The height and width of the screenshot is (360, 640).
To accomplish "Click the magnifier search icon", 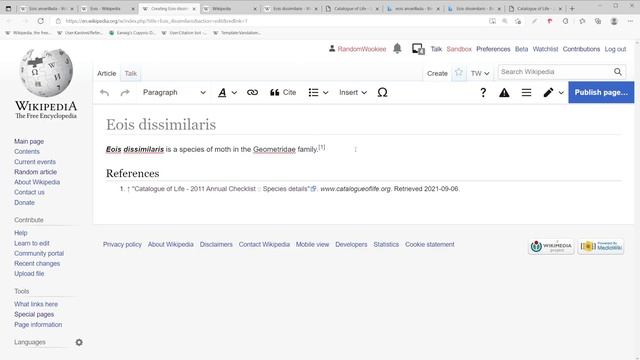I will [x=618, y=72].
